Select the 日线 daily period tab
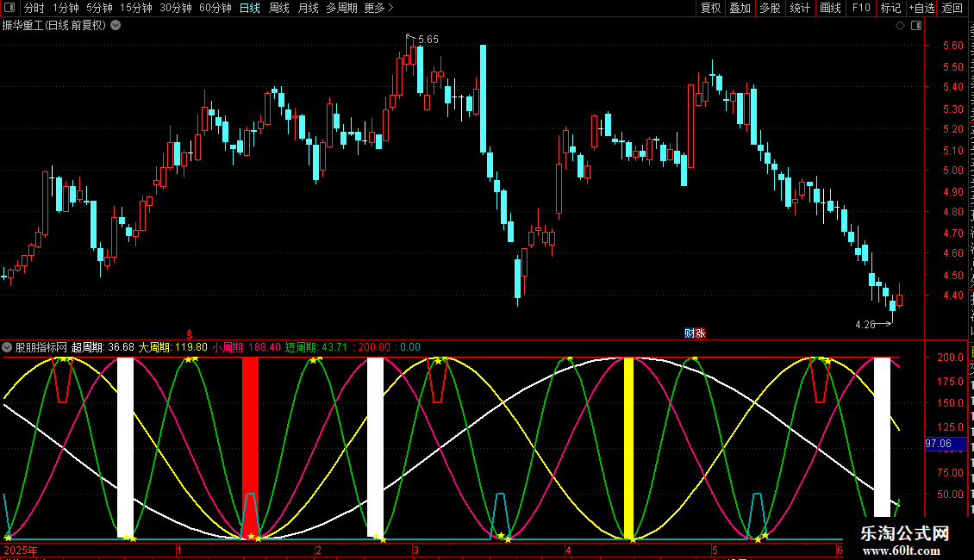Viewport: 974px width, 560px height. pyautogui.click(x=250, y=8)
